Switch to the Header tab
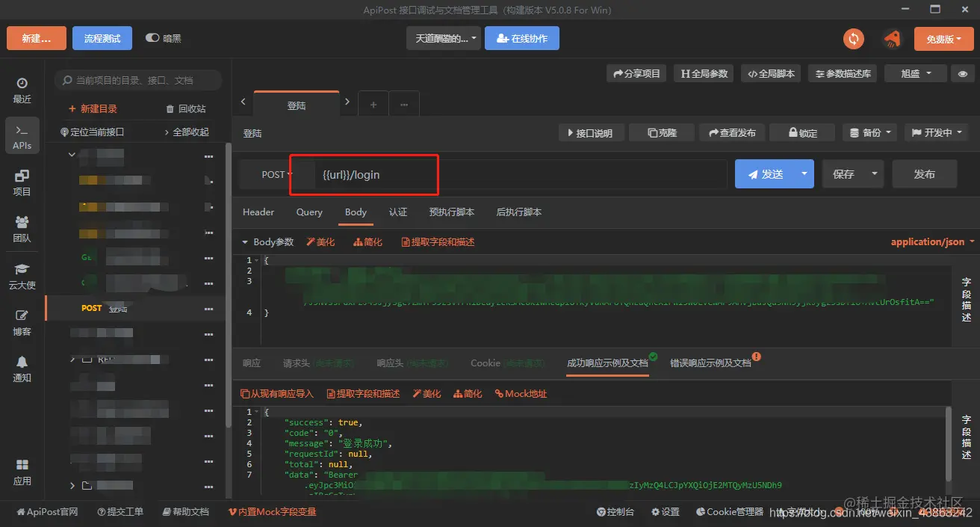The image size is (980, 527). coord(258,212)
